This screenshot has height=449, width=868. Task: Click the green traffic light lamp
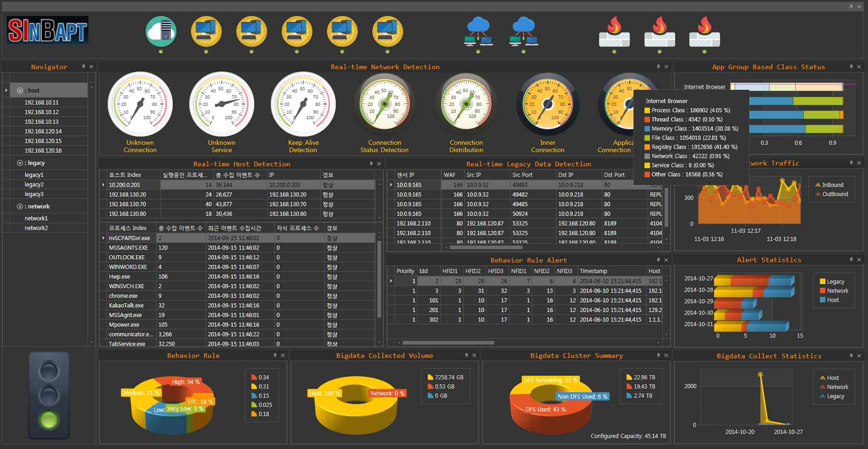click(49, 420)
